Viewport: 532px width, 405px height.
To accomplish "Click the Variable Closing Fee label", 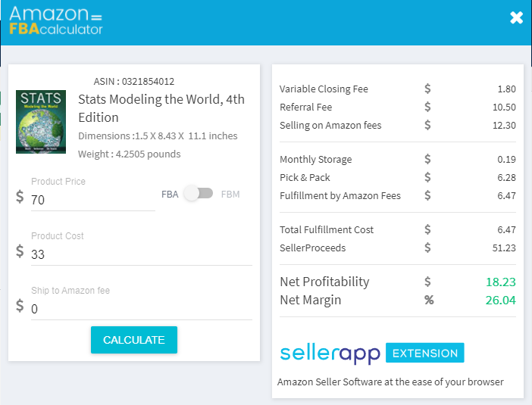I will tap(324, 89).
